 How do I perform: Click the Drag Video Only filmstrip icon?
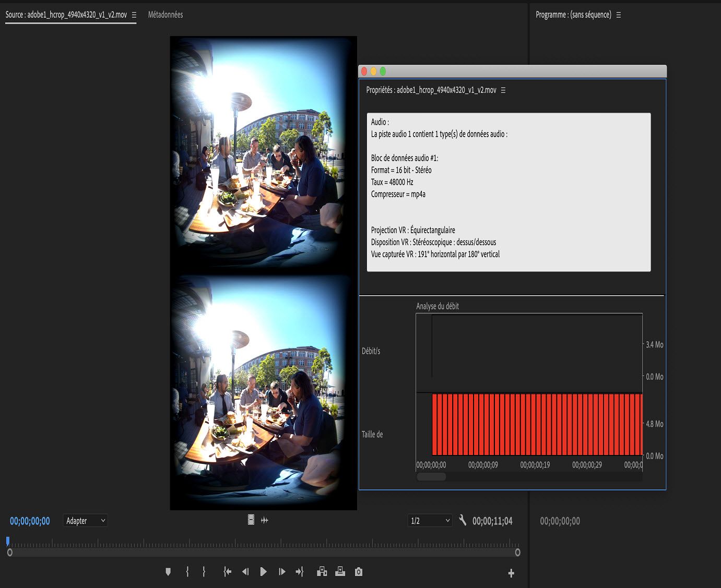251,520
